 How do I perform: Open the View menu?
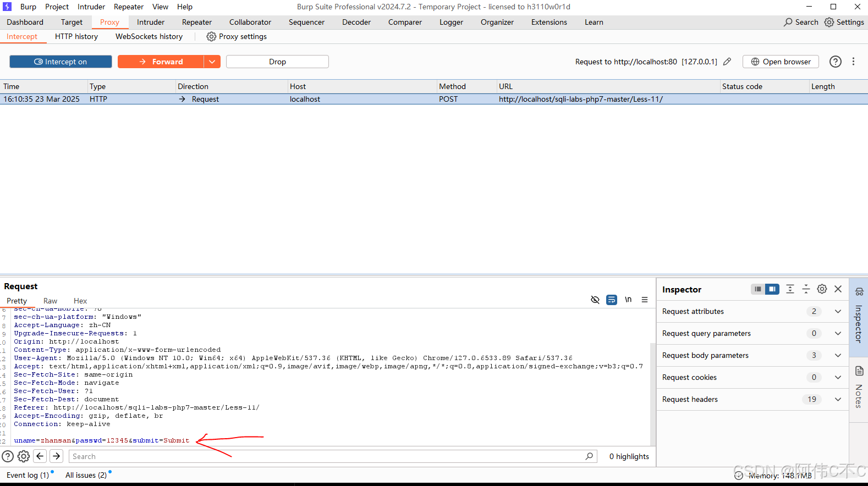point(160,7)
